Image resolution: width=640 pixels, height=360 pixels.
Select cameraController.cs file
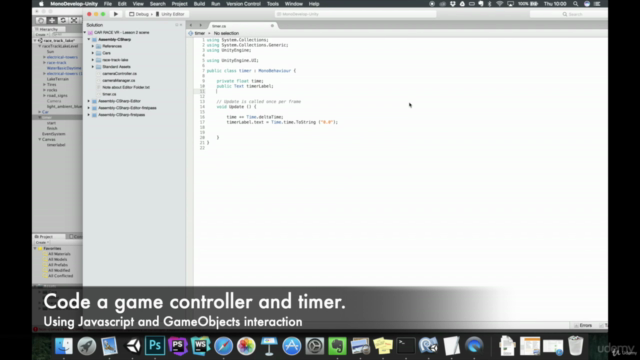pos(120,73)
